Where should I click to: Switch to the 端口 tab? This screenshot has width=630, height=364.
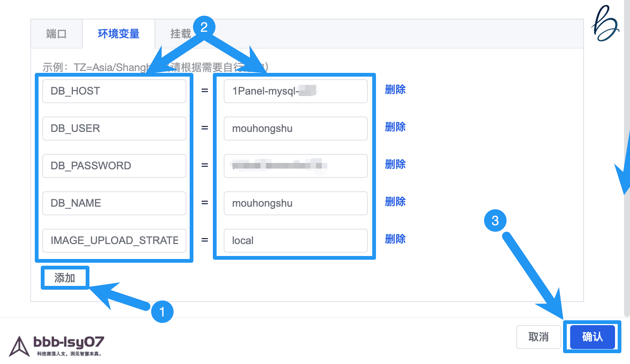tap(56, 34)
